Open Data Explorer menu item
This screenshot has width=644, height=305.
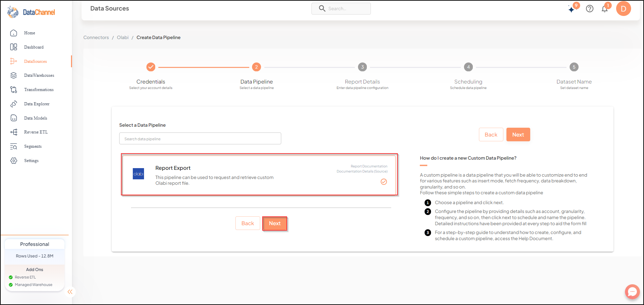point(37,104)
